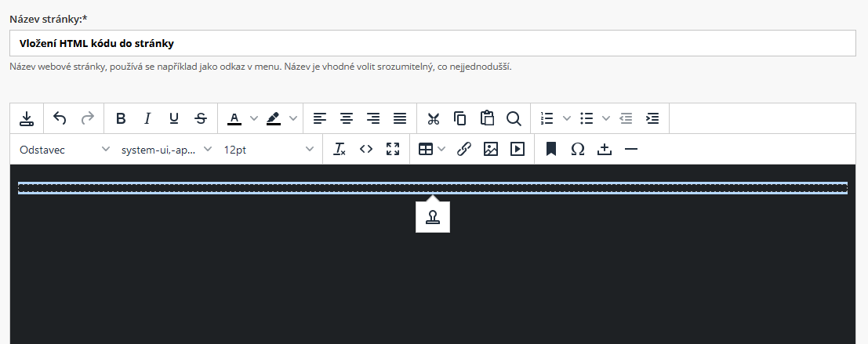The height and width of the screenshot is (344, 868).
Task: Expand the system-ui font family dropdown
Action: pyautogui.click(x=166, y=149)
